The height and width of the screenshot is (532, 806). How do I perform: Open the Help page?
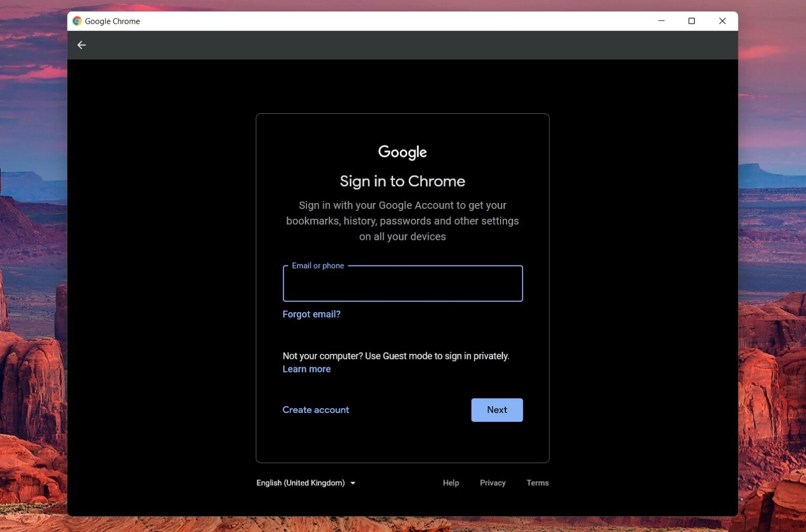pyautogui.click(x=450, y=483)
